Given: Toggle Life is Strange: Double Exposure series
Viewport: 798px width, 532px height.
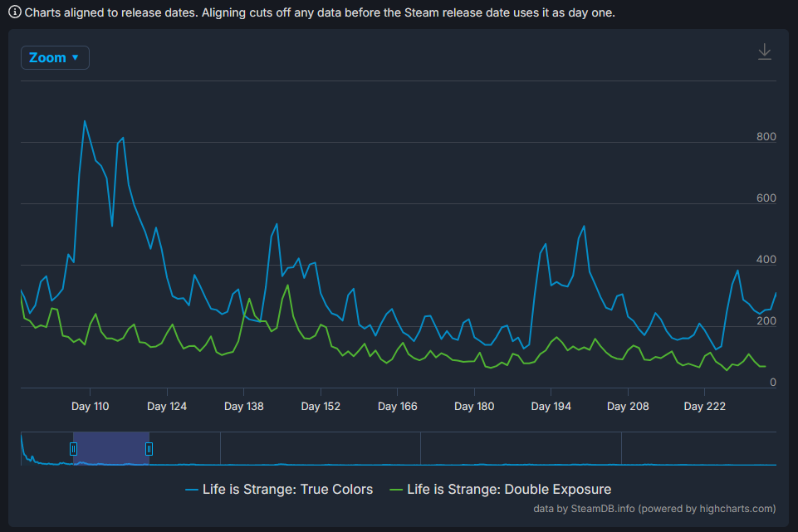Looking at the screenshot, I should (x=500, y=490).
